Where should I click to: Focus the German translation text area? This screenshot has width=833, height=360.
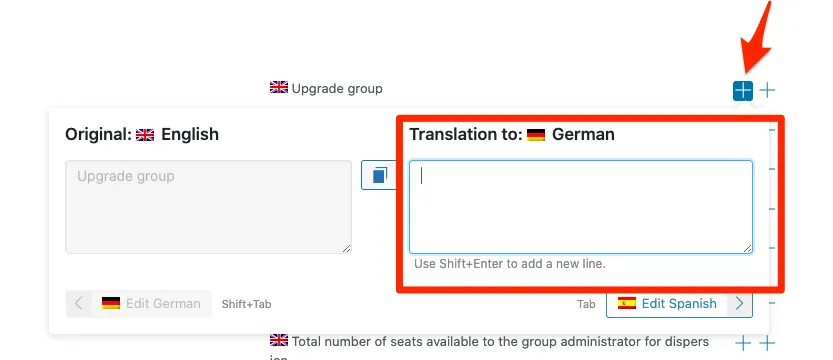coord(581,207)
